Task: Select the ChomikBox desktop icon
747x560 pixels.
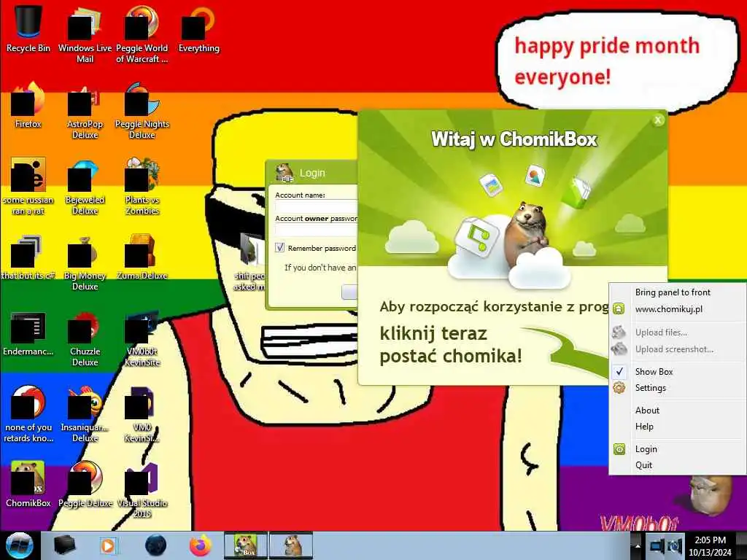Action: click(28, 484)
